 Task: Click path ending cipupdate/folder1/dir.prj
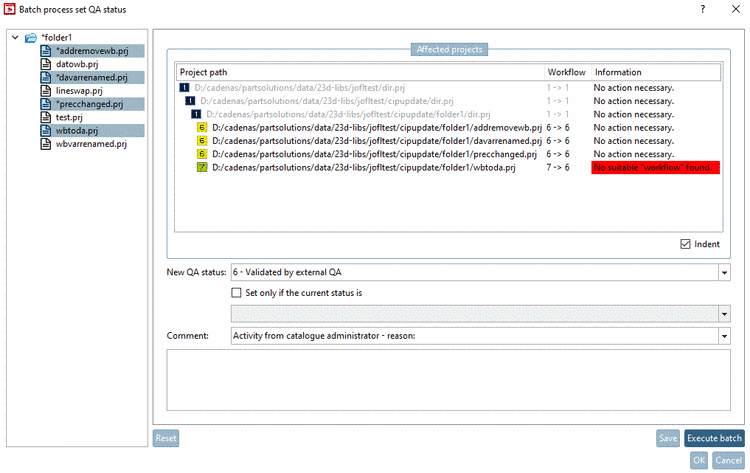click(x=348, y=114)
